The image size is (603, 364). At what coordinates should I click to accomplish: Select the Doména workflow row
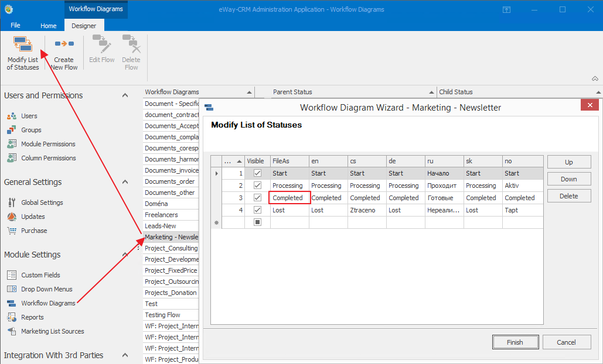(171, 204)
